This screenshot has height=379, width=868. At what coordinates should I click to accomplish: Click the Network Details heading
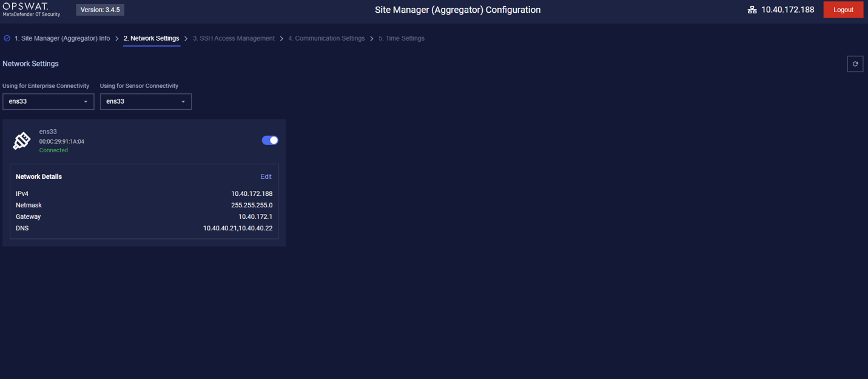pos(39,176)
